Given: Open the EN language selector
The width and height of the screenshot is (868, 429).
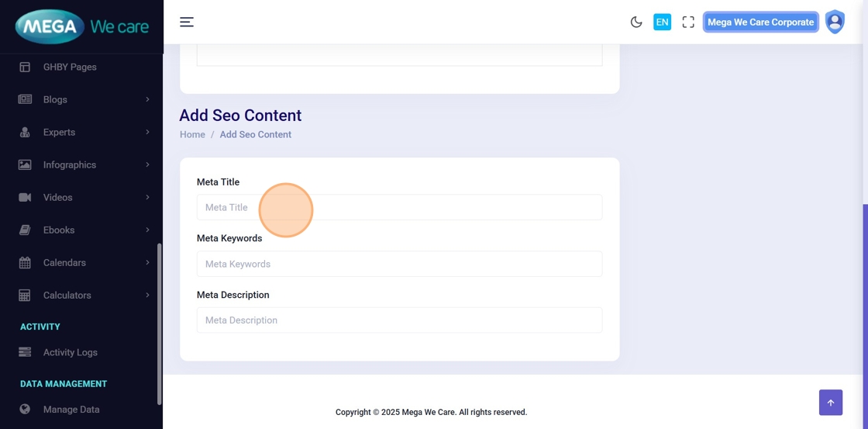Looking at the screenshot, I should point(662,22).
